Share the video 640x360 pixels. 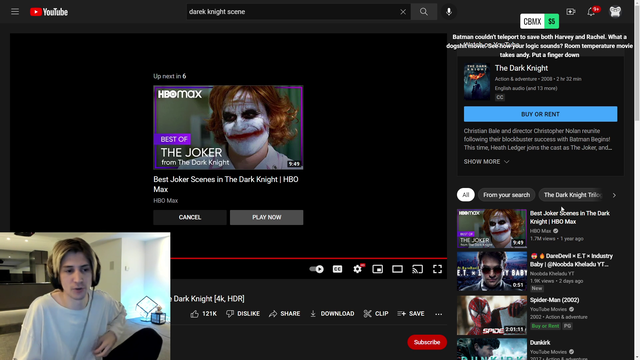284,313
